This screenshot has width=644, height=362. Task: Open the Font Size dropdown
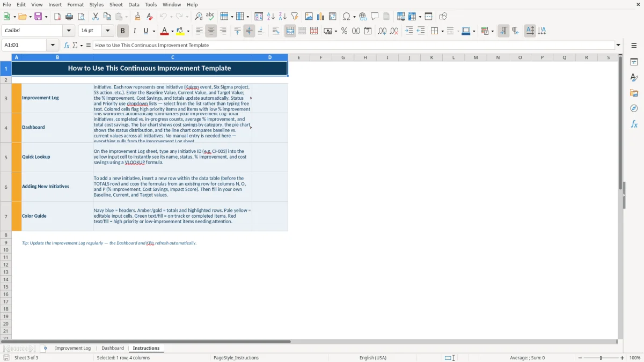pyautogui.click(x=107, y=31)
